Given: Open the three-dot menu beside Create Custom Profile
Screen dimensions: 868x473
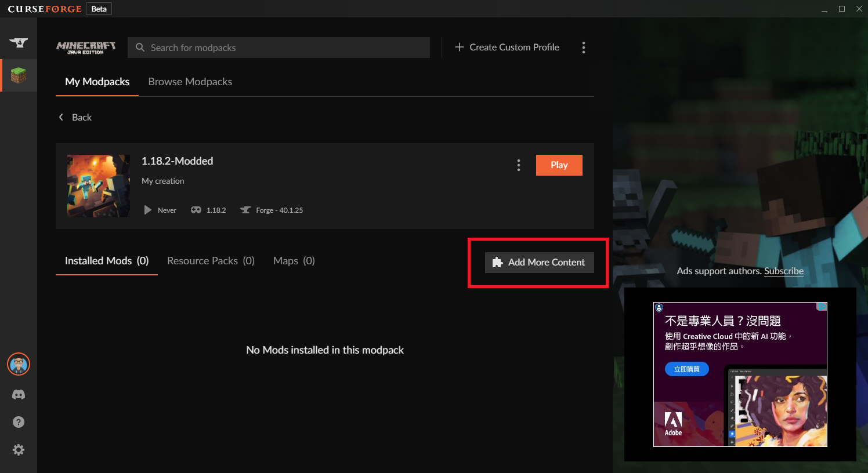Looking at the screenshot, I should tap(583, 48).
